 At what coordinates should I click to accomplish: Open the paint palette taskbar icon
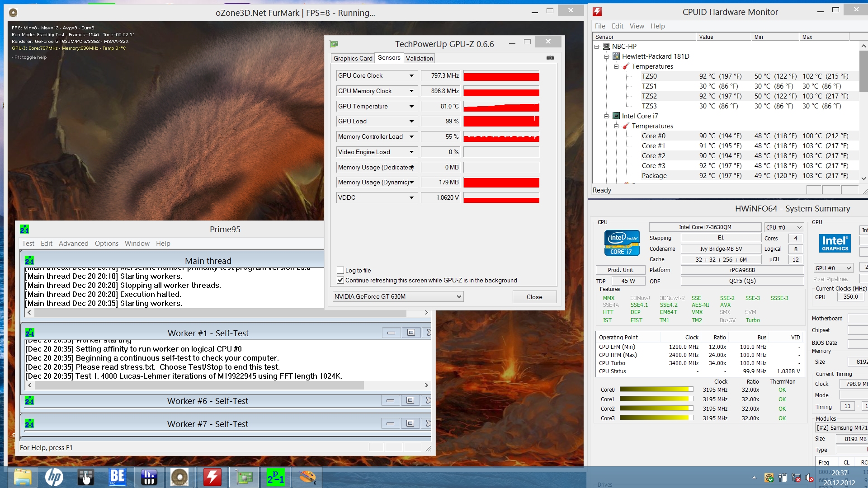(307, 477)
